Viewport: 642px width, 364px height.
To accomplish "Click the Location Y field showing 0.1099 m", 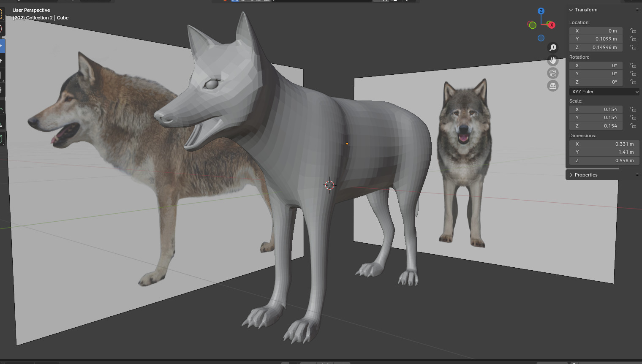I will point(596,39).
